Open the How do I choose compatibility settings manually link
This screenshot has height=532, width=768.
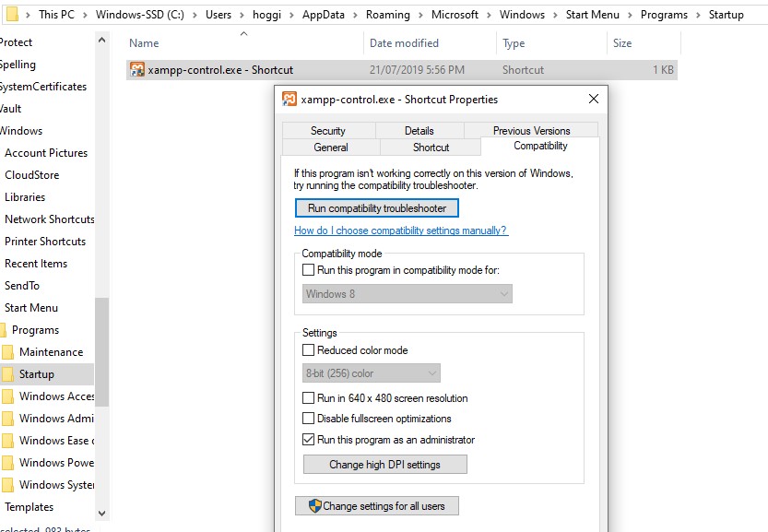(400, 230)
